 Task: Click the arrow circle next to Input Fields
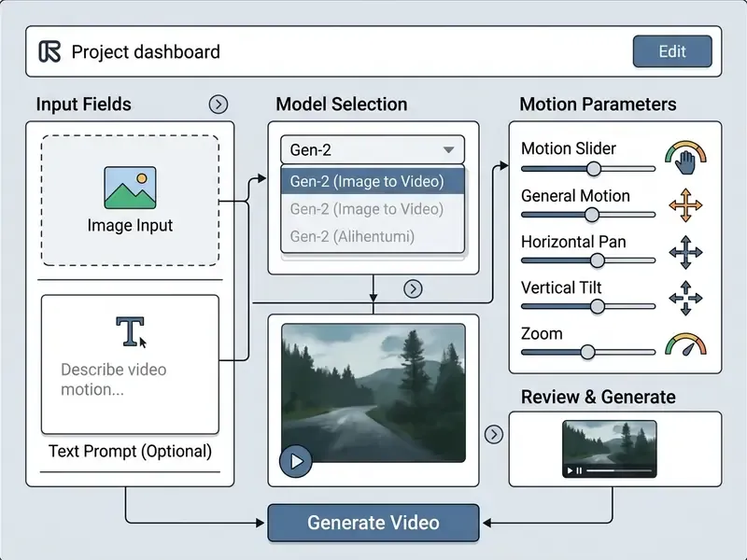pos(218,105)
